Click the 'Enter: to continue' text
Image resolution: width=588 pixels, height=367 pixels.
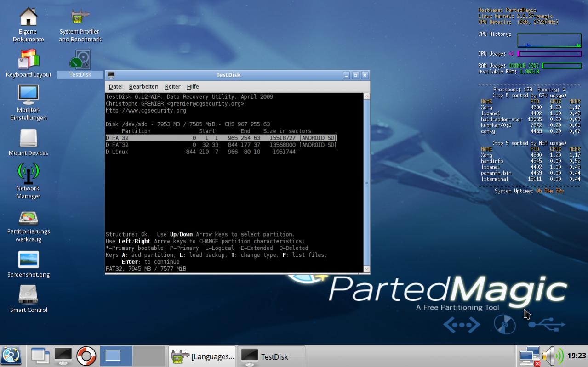(x=151, y=262)
